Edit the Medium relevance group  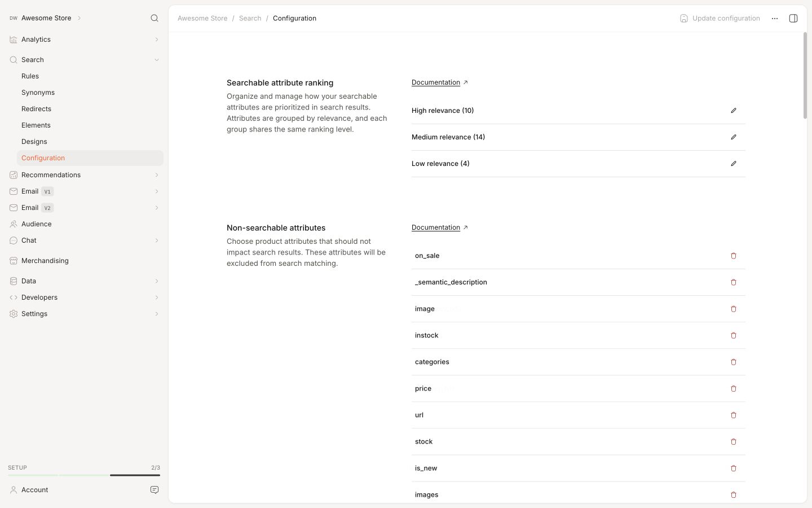(x=734, y=137)
